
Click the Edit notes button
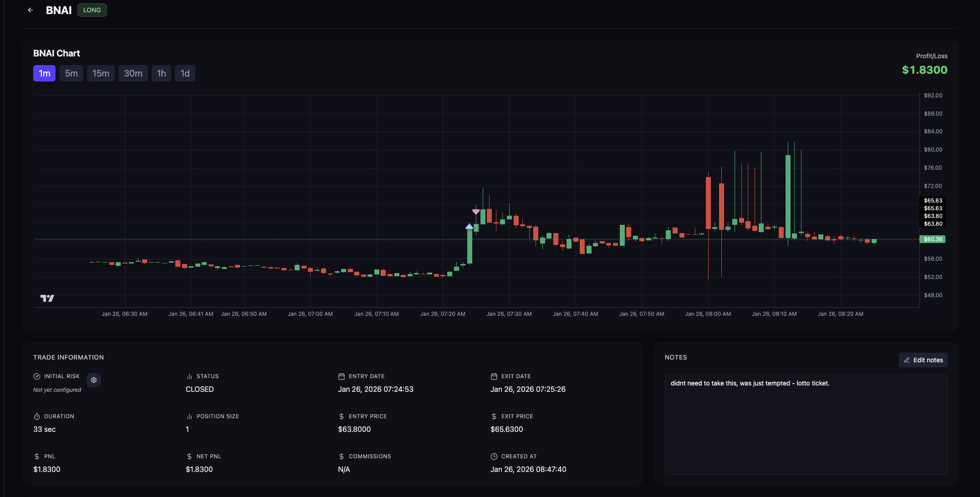pyautogui.click(x=923, y=360)
